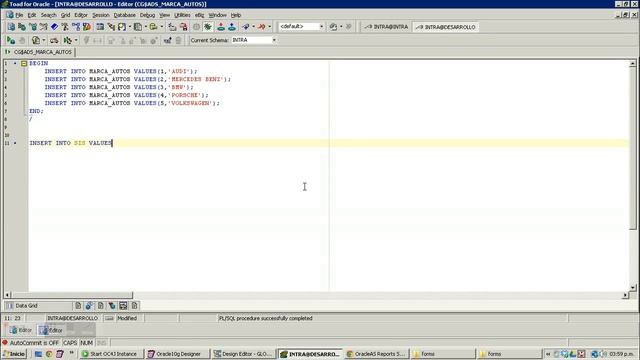Click the red icon in the second main-toolbar group

[x=184, y=27]
